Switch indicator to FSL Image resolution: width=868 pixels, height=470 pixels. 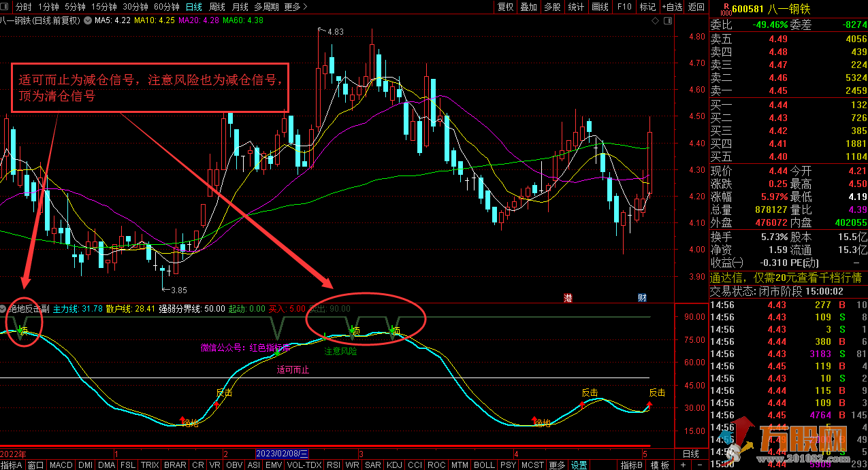(127, 465)
